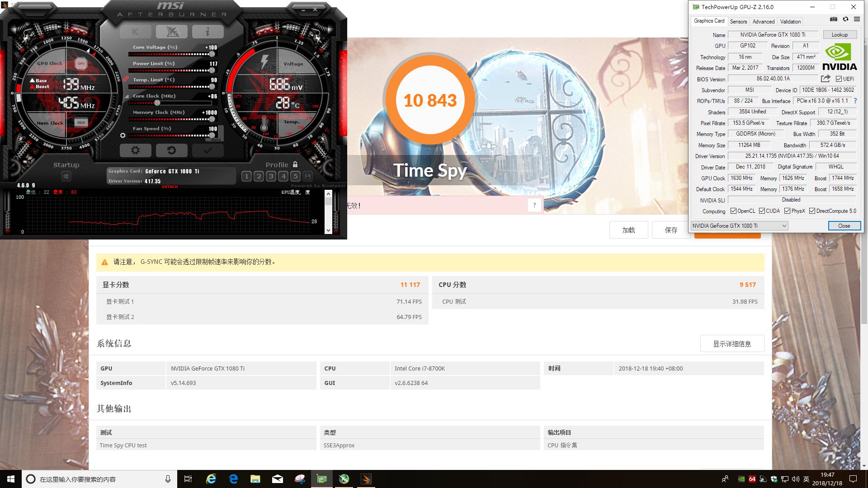Click the NVIDIA logo in GPU-Z
Image resolution: width=868 pixels, height=488 pixels.
pos(840,57)
